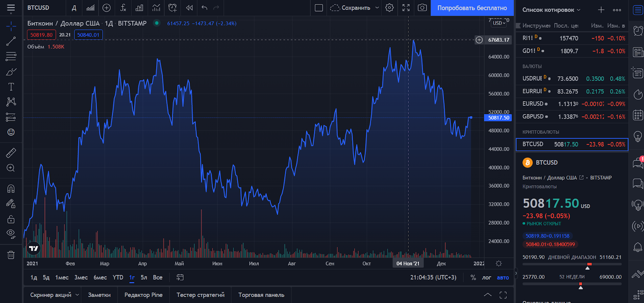Image resolution: width=644 pixels, height=303 pixels.
Task: Redo the chart action
Action: coord(217,8)
